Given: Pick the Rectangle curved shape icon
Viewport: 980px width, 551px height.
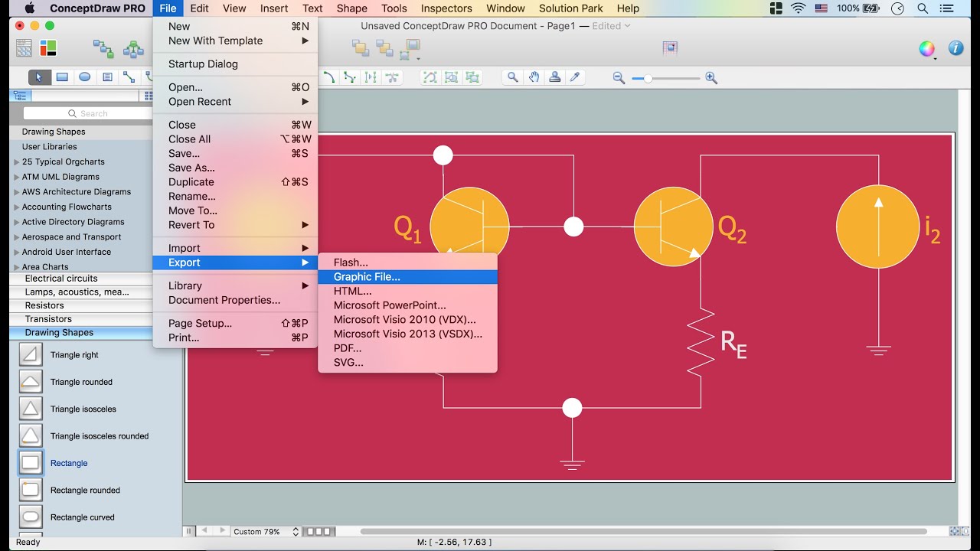Looking at the screenshot, I should (31, 517).
